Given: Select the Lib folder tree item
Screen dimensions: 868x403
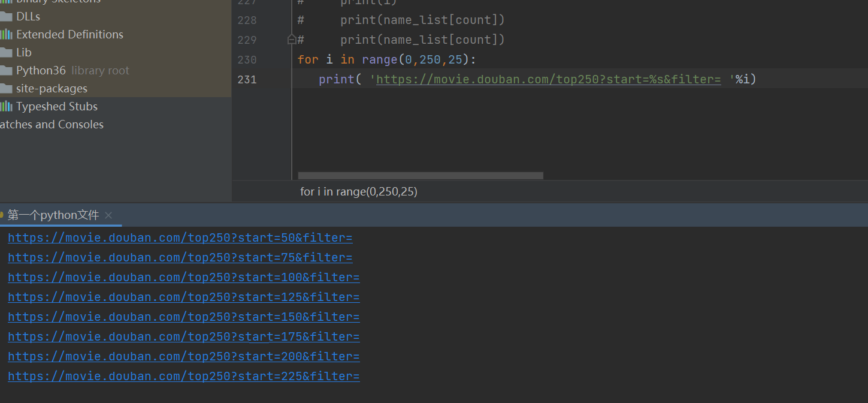Looking at the screenshot, I should [24, 52].
